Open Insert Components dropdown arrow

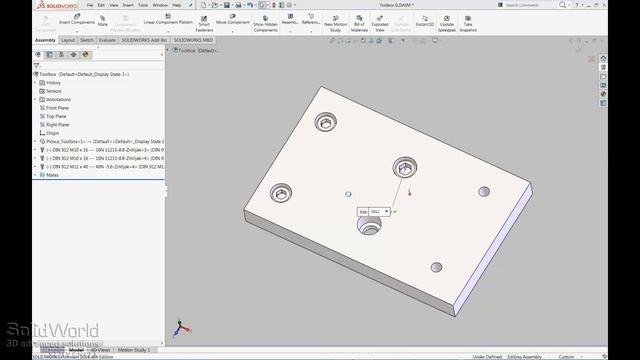[x=77, y=31]
